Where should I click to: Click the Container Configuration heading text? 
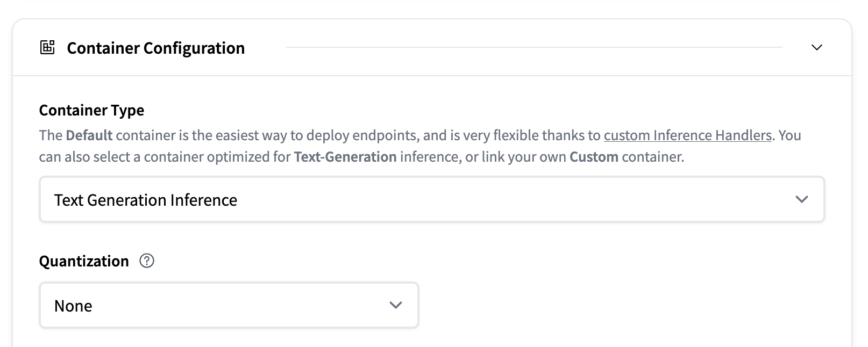(x=155, y=48)
